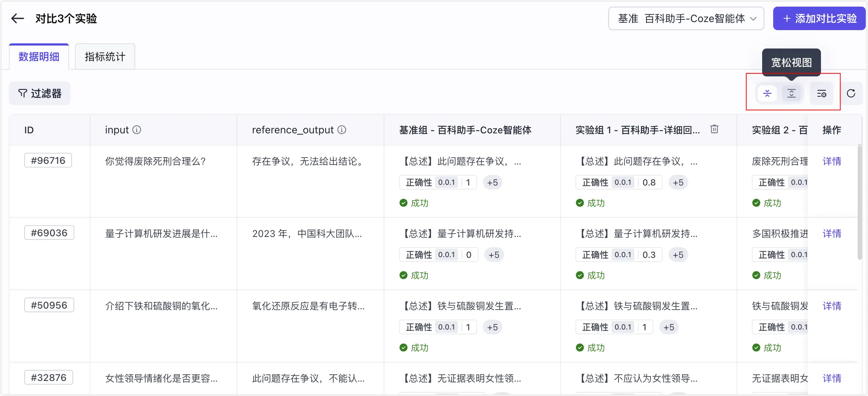
Task: Click reference cell 氧化还原反应是有电子转...
Action: tap(308, 306)
